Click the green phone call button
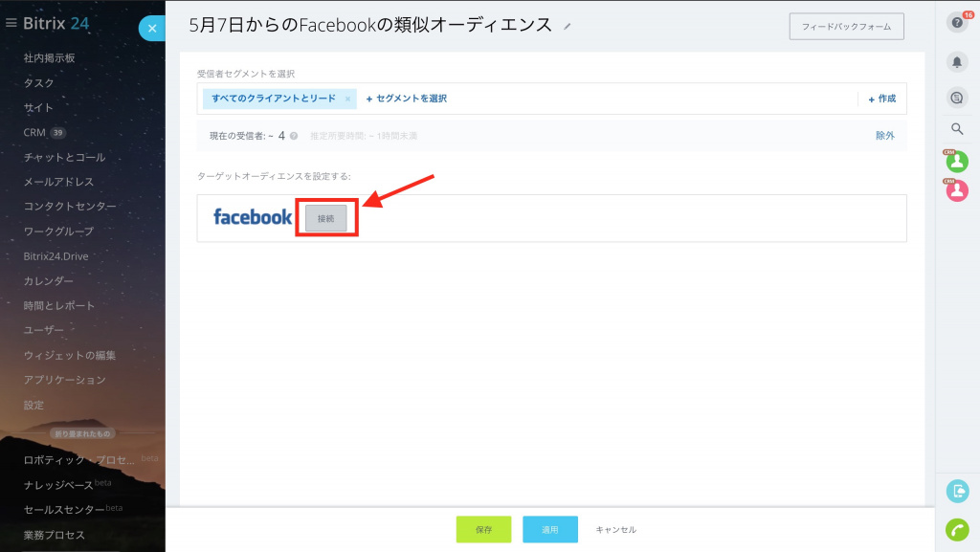Screen dimensions: 980x552 pos(957,530)
